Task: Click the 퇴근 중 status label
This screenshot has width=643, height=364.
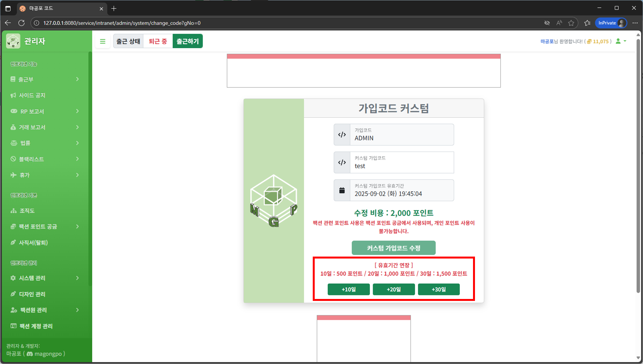Action: coord(158,41)
